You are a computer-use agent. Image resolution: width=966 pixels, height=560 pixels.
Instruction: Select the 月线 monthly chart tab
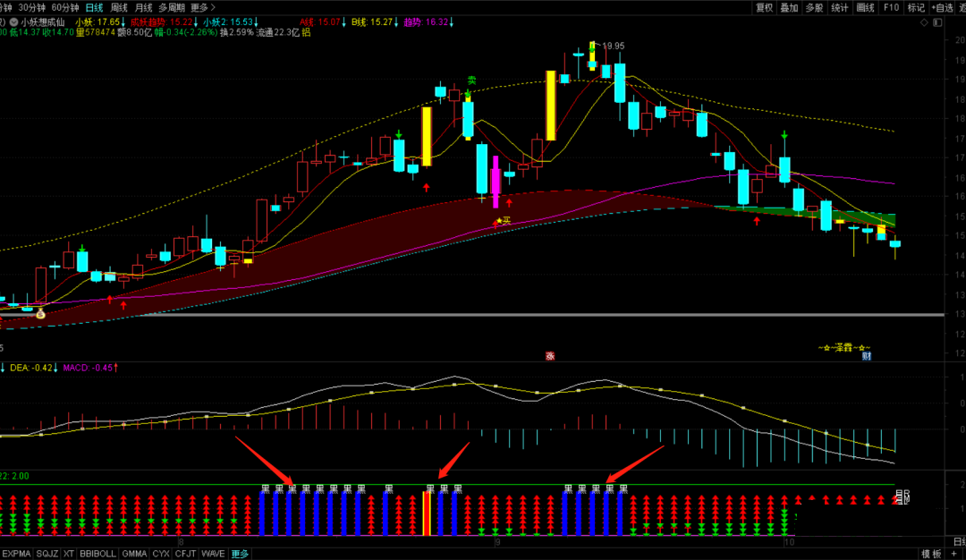(143, 7)
